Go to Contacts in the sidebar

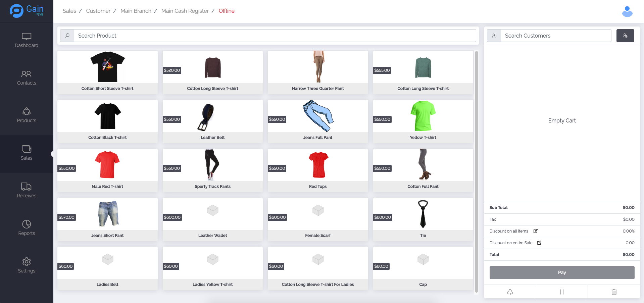coord(27,78)
